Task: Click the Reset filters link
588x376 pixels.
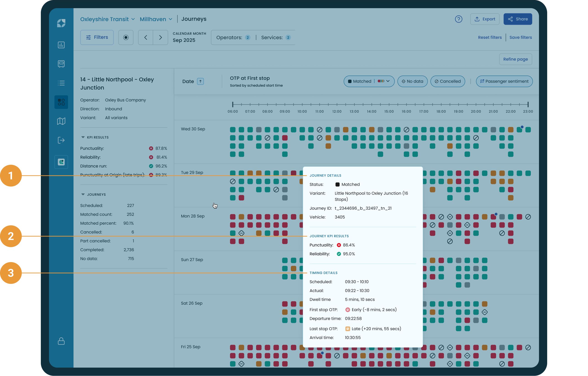Action: click(490, 37)
